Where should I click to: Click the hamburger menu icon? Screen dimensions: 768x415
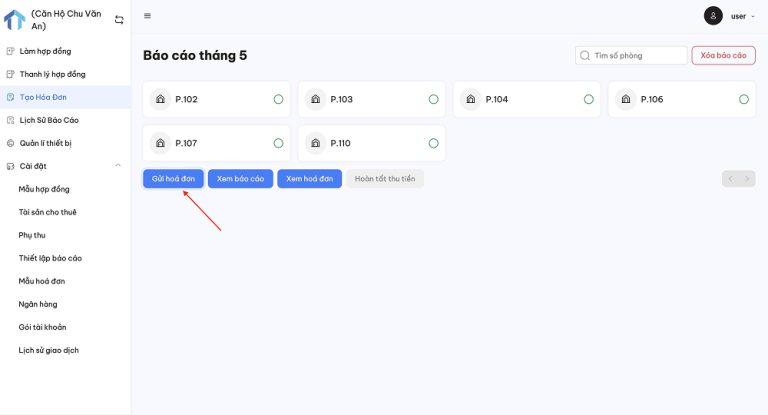(148, 16)
